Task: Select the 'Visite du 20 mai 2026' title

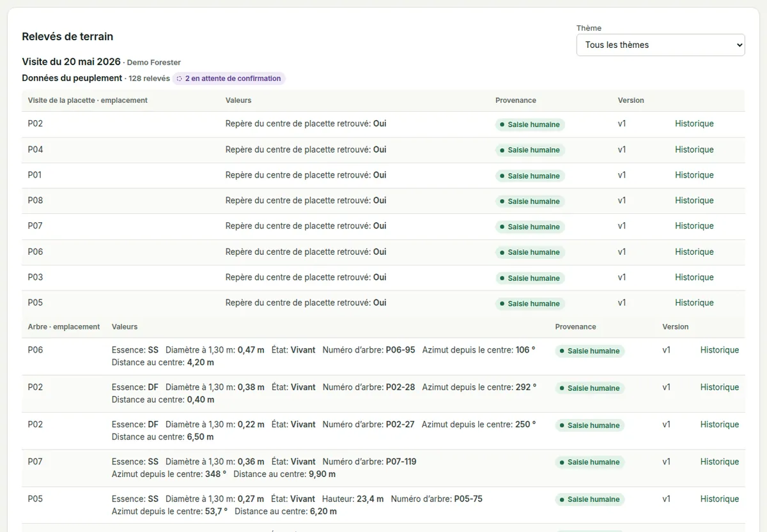Action: 72,62
